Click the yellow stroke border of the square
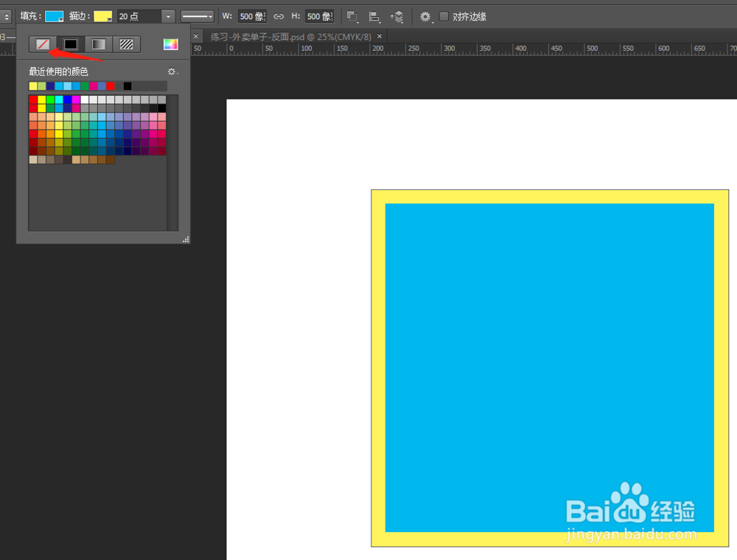Viewport: 737px width, 560px height. coord(550,197)
